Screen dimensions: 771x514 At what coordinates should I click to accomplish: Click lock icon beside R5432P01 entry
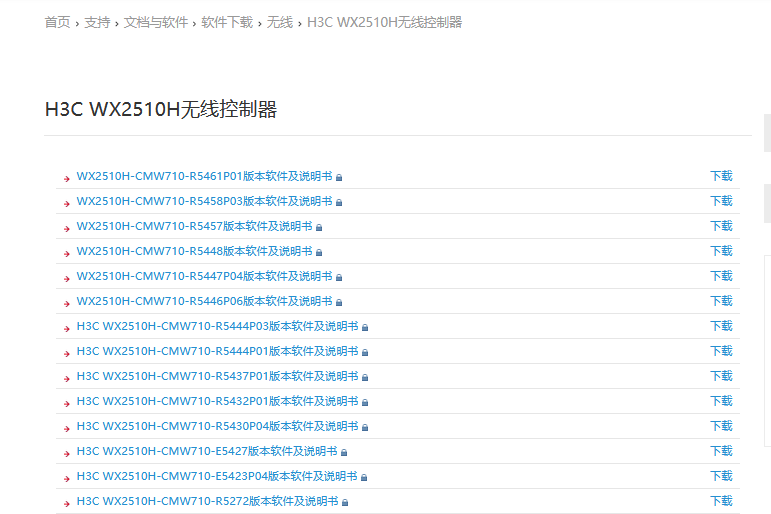[365, 403]
